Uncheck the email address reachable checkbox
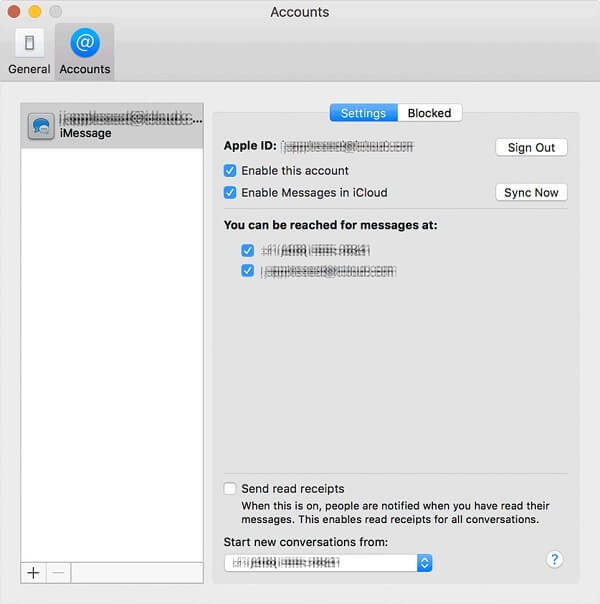The height and width of the screenshot is (604, 600). pyautogui.click(x=248, y=271)
